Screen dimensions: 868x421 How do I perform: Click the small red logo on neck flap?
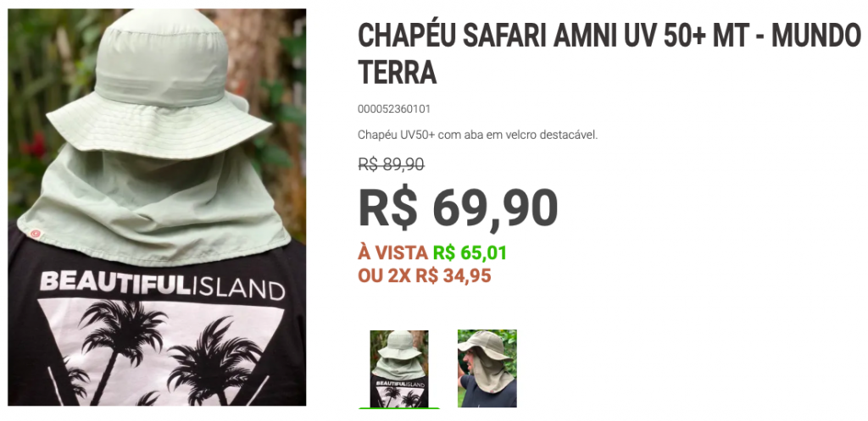(x=36, y=234)
